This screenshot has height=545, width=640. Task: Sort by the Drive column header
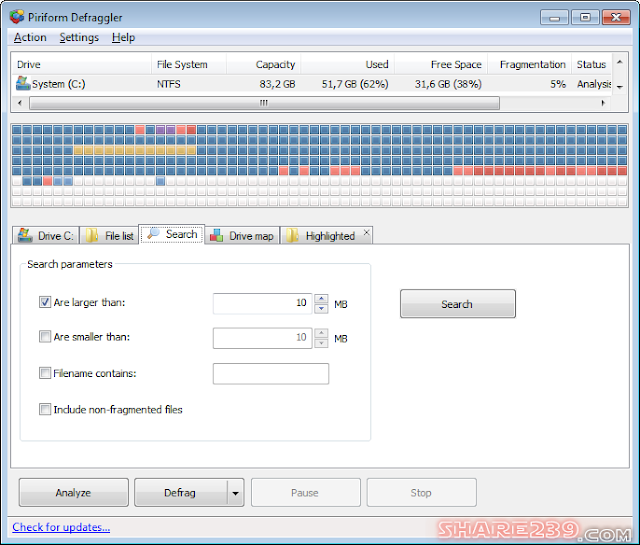pos(81,64)
